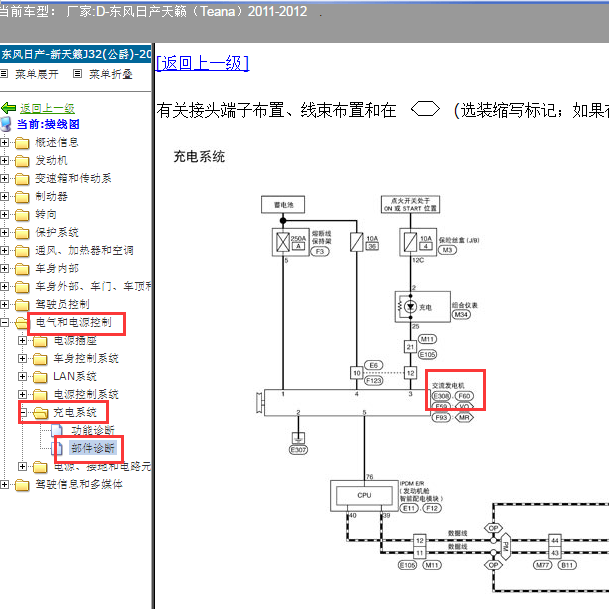Select the 充电系统 subfolder
609x609 pixels.
click(x=75, y=412)
